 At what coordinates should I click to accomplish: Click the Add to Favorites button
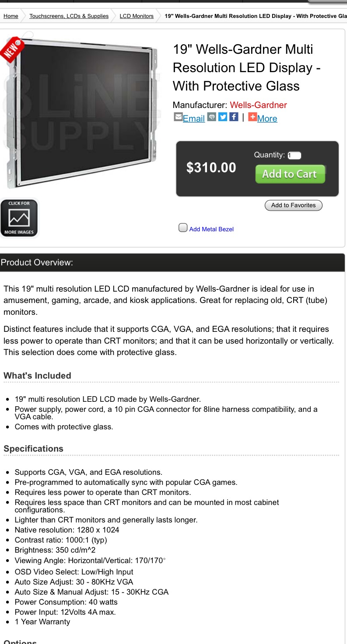click(293, 205)
